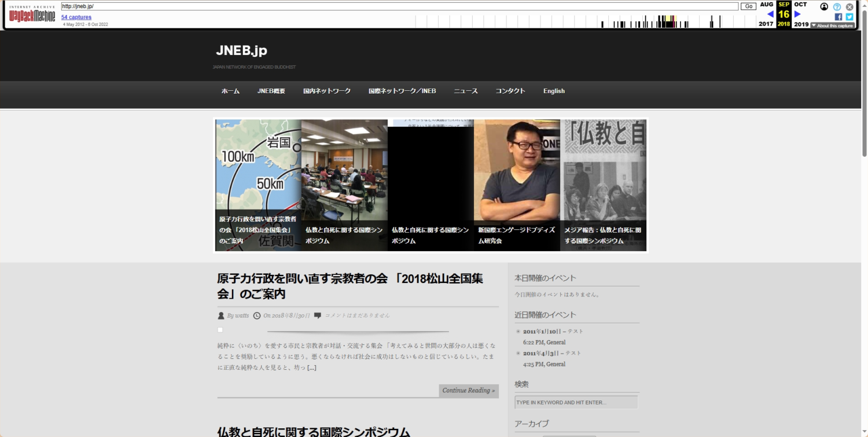
Task: Click the 本日開催のイベント heading
Action: tap(545, 278)
